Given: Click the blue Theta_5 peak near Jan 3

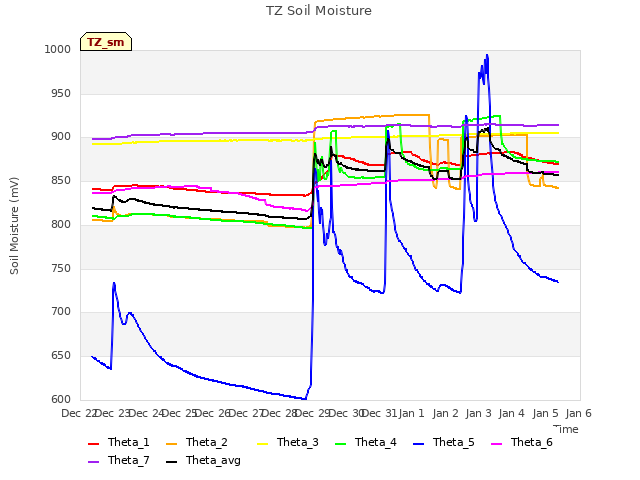Looking at the screenshot, I should 487,56.
